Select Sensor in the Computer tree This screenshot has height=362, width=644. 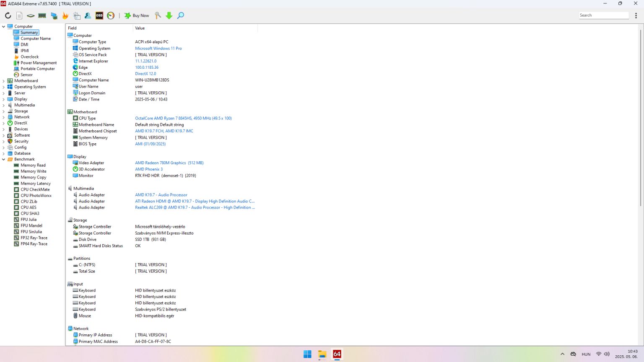point(26,75)
